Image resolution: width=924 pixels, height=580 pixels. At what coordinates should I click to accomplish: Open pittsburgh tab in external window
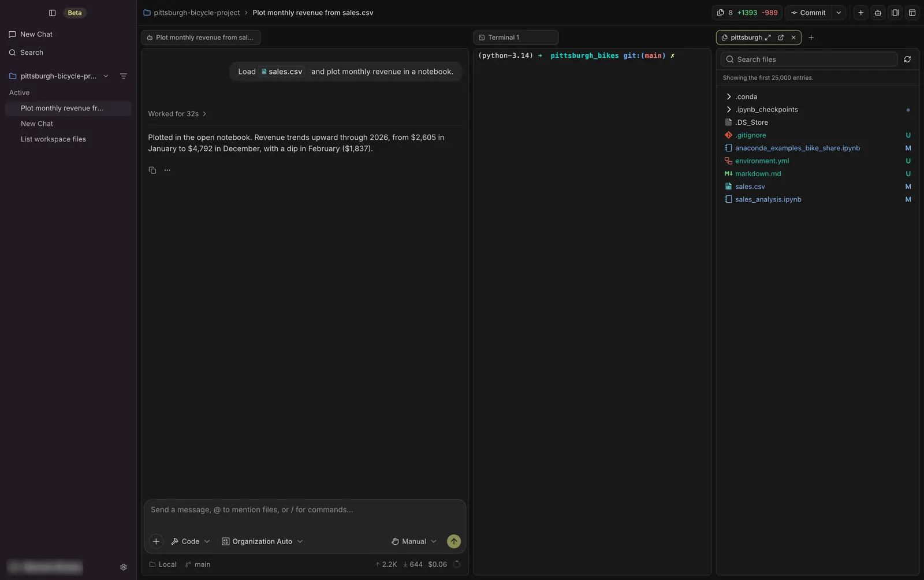(781, 38)
